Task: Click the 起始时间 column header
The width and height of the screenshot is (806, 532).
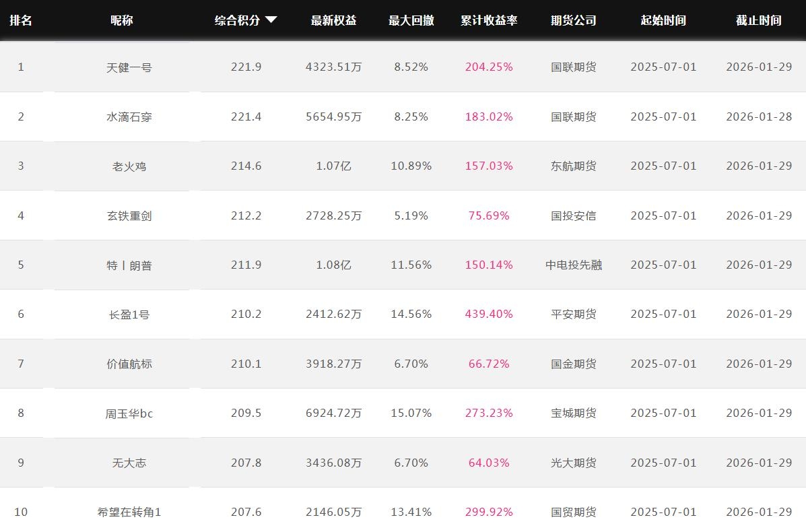Action: (663, 20)
